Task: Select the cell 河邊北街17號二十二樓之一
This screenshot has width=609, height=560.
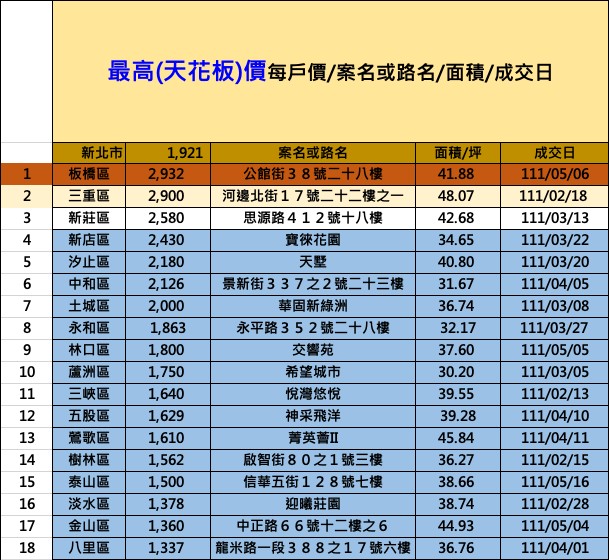Action: coord(313,196)
